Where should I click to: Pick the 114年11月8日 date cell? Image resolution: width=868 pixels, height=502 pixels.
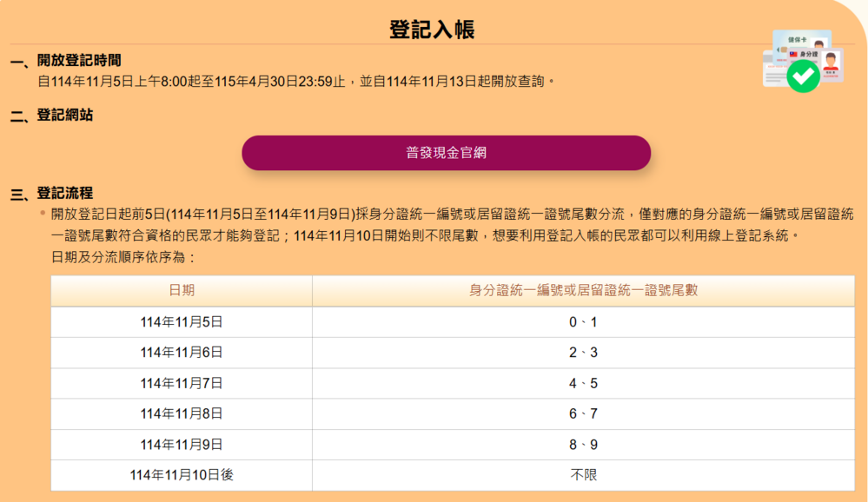click(182, 414)
